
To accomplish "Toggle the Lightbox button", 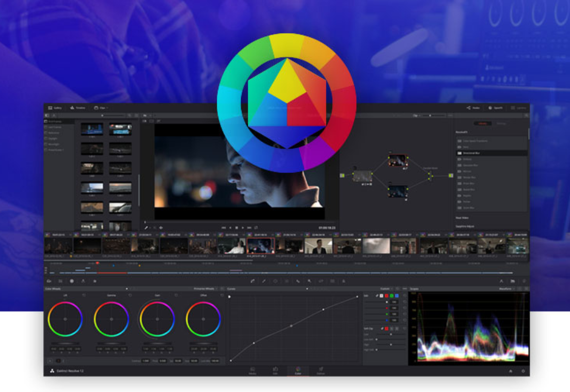I will (x=518, y=108).
